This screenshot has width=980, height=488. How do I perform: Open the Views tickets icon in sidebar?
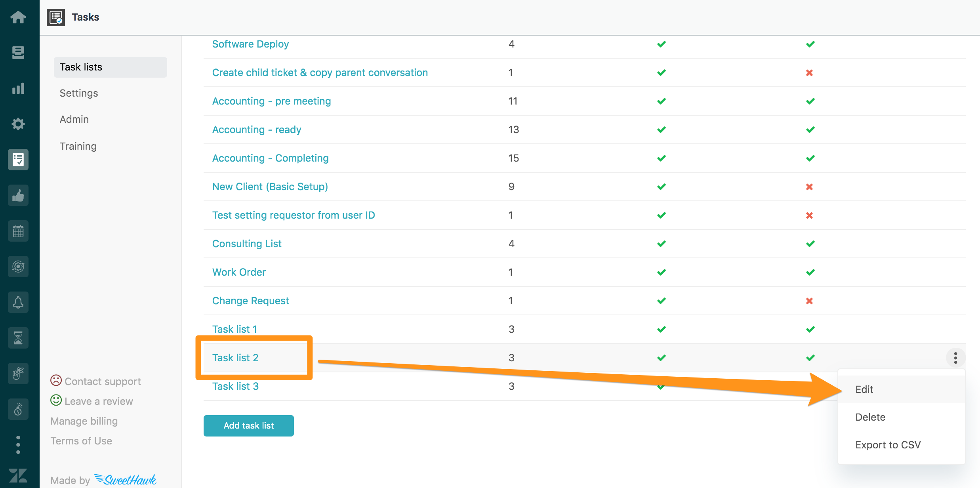click(x=18, y=52)
